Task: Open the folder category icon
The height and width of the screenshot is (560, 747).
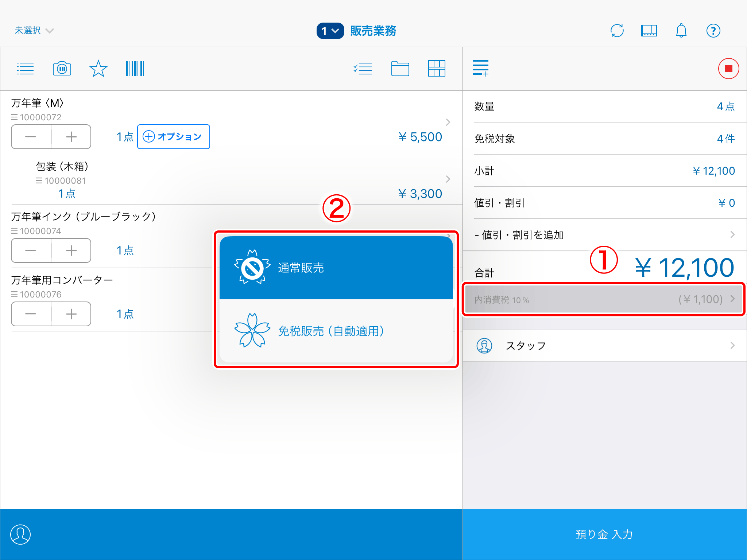Action: 400,69
